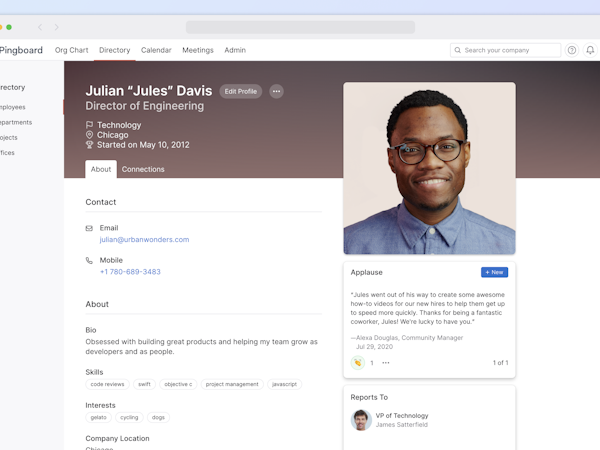Open the notifications bell icon
The height and width of the screenshot is (450, 600).
coord(590,50)
